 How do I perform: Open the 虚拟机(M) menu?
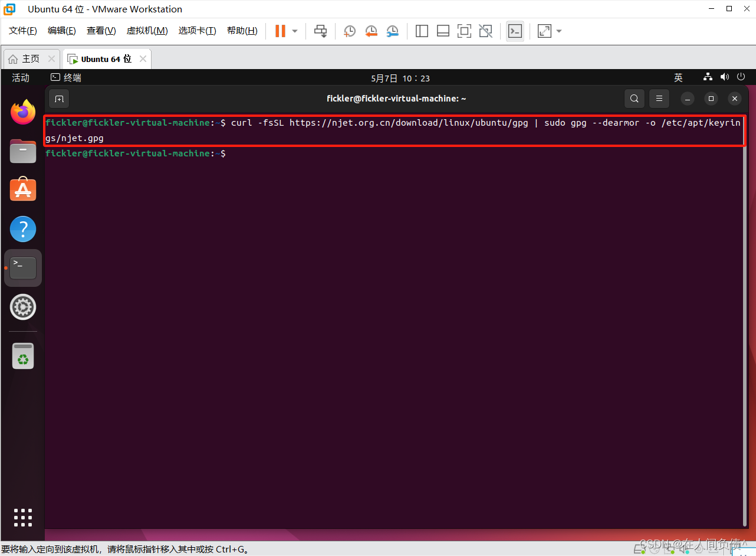click(147, 31)
